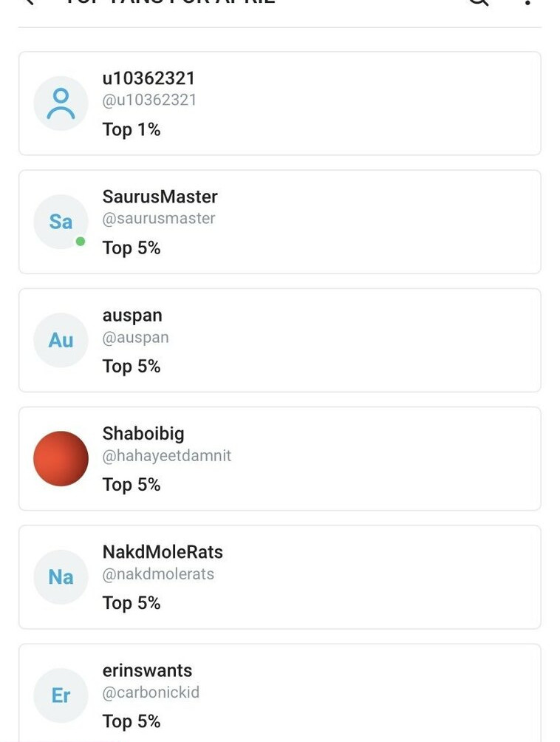This screenshot has width=560, height=742.
Task: Open the @hahayeetdamnit handle
Action: pyautogui.click(x=166, y=455)
